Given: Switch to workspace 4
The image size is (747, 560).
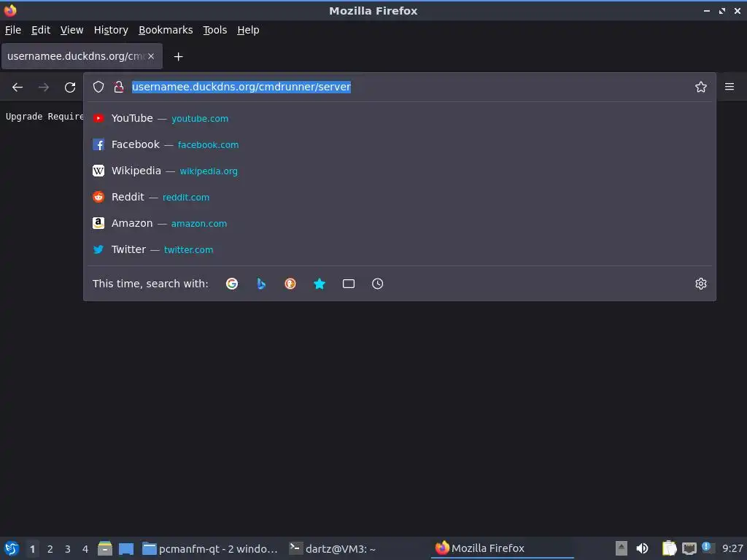Looking at the screenshot, I should click(85, 549).
